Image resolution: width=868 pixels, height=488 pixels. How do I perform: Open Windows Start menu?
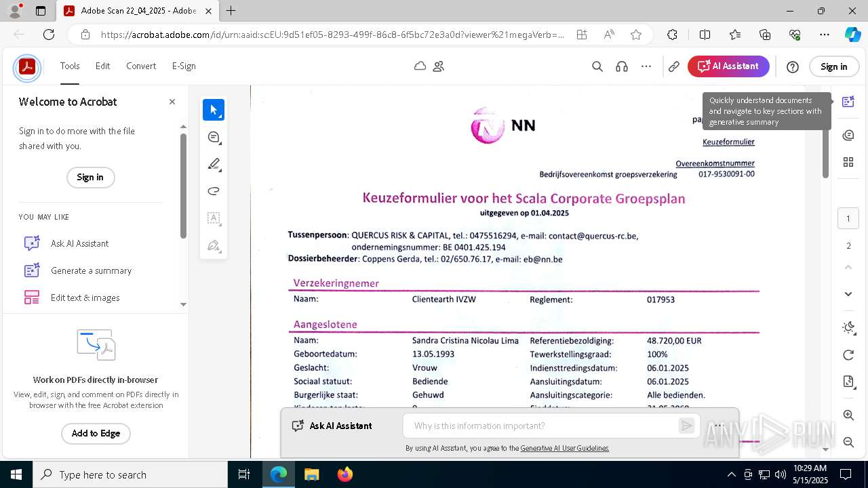pos(16,474)
